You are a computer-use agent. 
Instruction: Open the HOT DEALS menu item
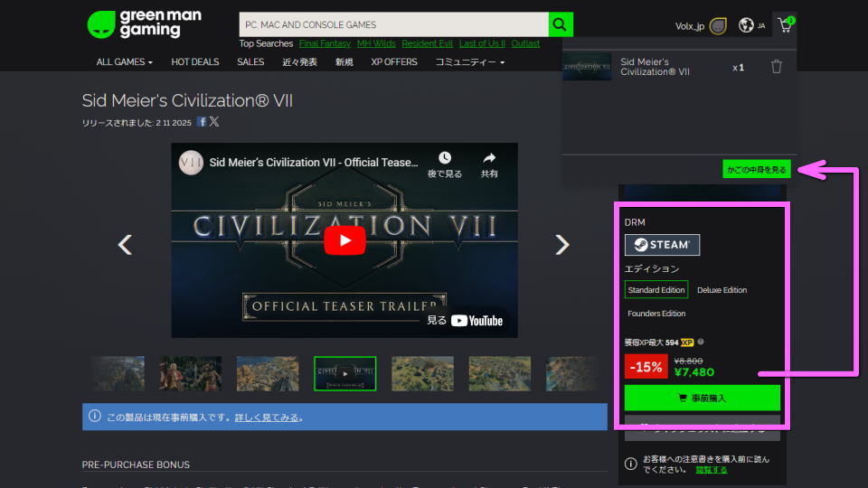point(195,61)
